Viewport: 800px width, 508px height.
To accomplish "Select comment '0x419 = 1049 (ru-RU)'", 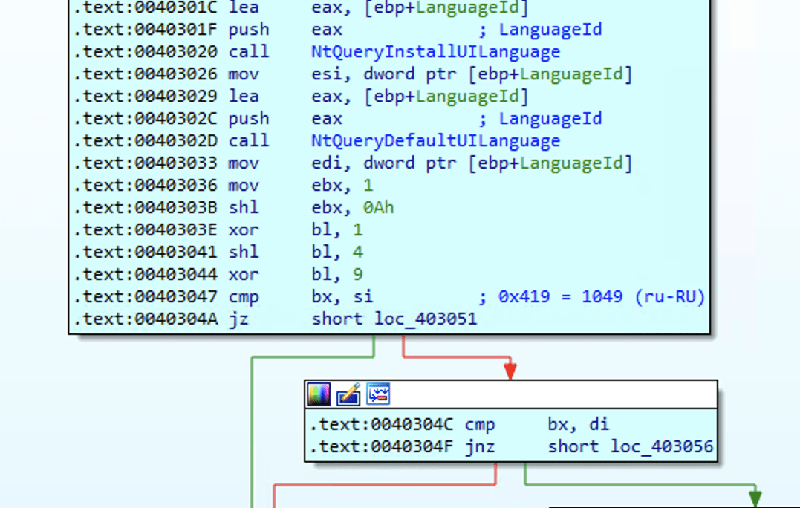I will [x=602, y=297].
